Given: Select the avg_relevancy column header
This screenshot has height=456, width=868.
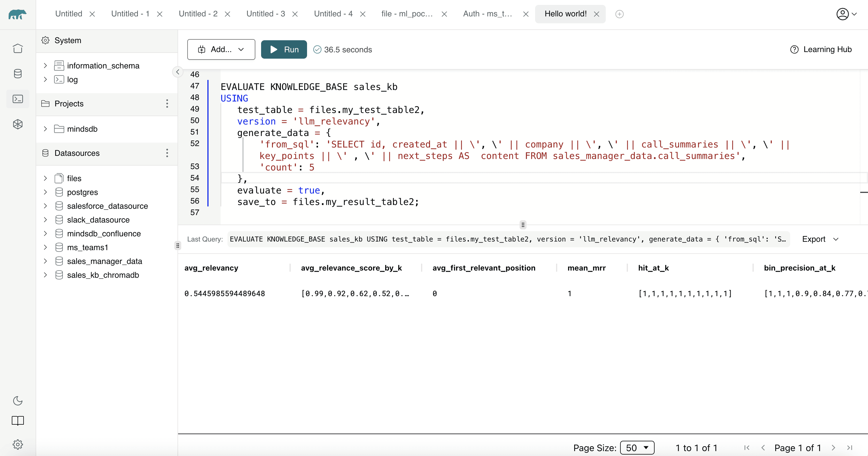Looking at the screenshot, I should (211, 268).
